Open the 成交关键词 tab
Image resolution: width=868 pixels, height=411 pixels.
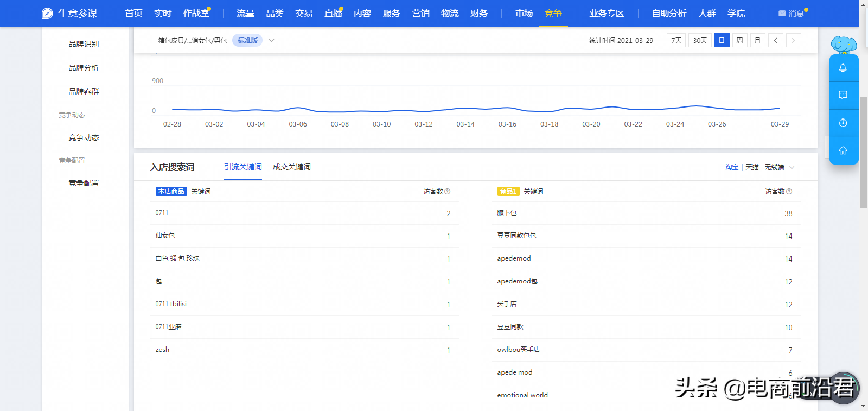(x=292, y=167)
